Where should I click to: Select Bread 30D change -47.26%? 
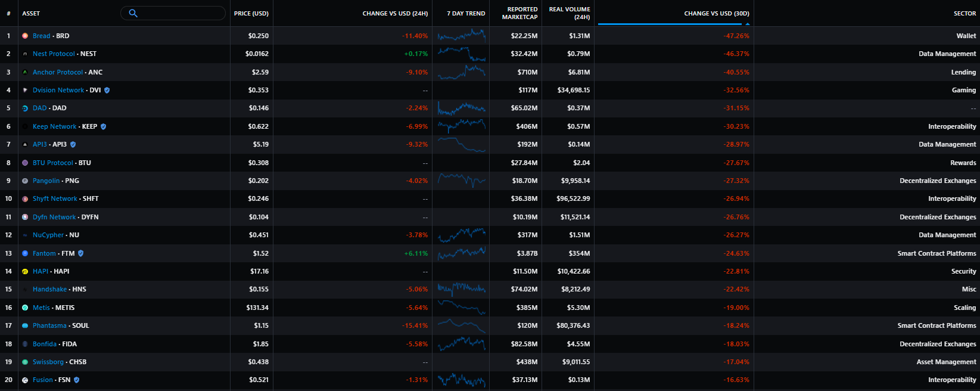[x=736, y=36]
